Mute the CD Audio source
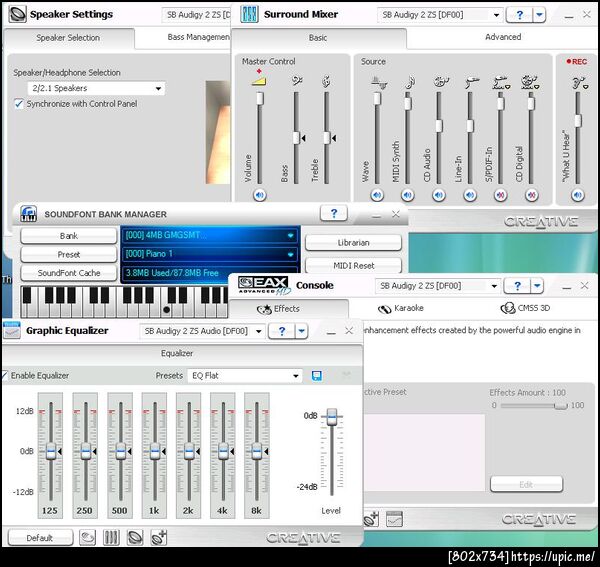Viewport: 600px width, 567px height. [439, 195]
